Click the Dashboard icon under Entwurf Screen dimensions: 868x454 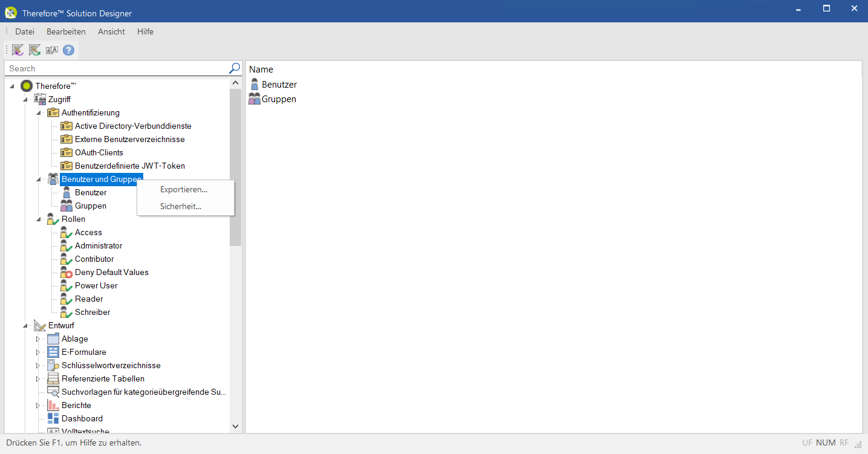pyautogui.click(x=53, y=418)
